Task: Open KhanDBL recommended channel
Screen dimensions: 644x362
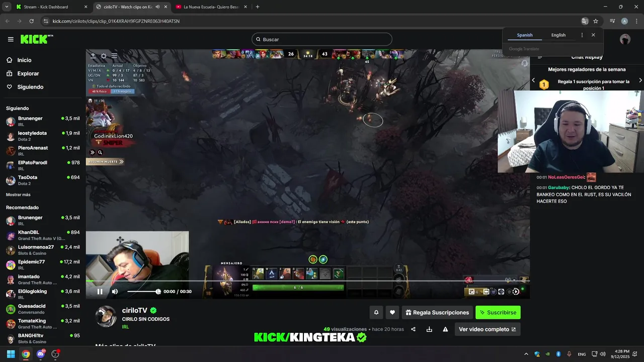Action: click(x=43, y=235)
